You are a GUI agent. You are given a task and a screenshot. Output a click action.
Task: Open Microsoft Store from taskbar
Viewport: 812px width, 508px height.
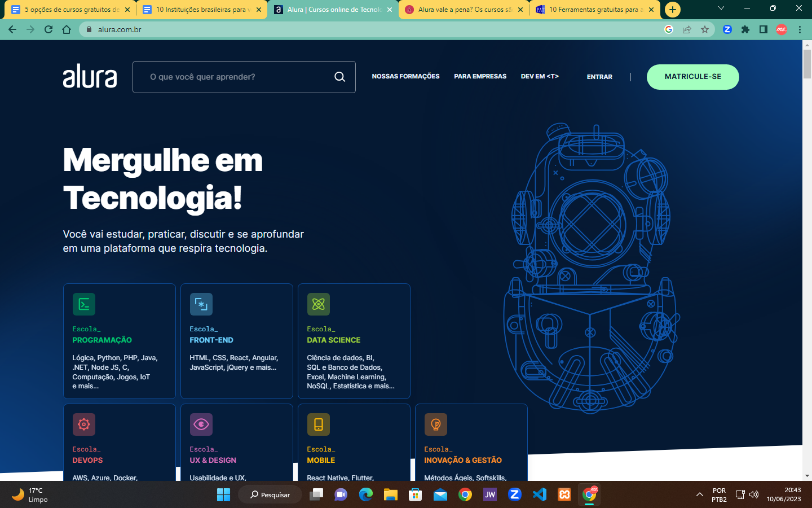pyautogui.click(x=416, y=494)
